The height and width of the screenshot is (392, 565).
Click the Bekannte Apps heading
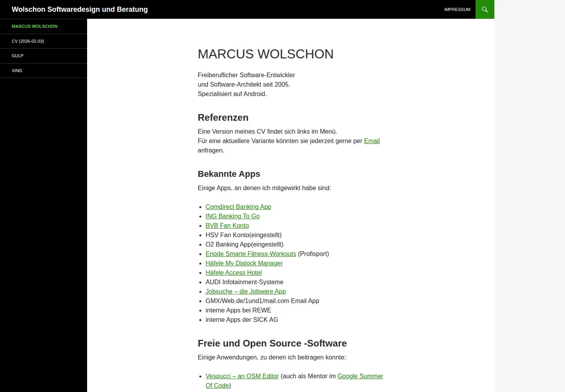229,174
